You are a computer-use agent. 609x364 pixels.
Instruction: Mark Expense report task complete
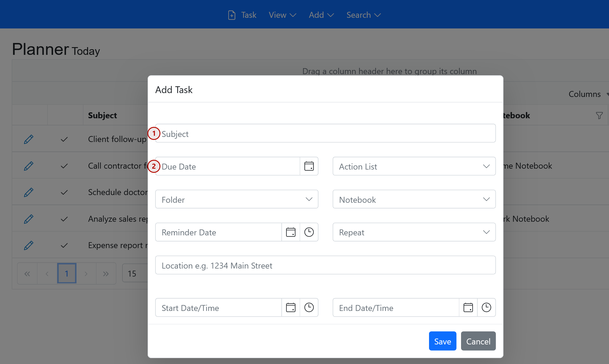click(x=64, y=245)
